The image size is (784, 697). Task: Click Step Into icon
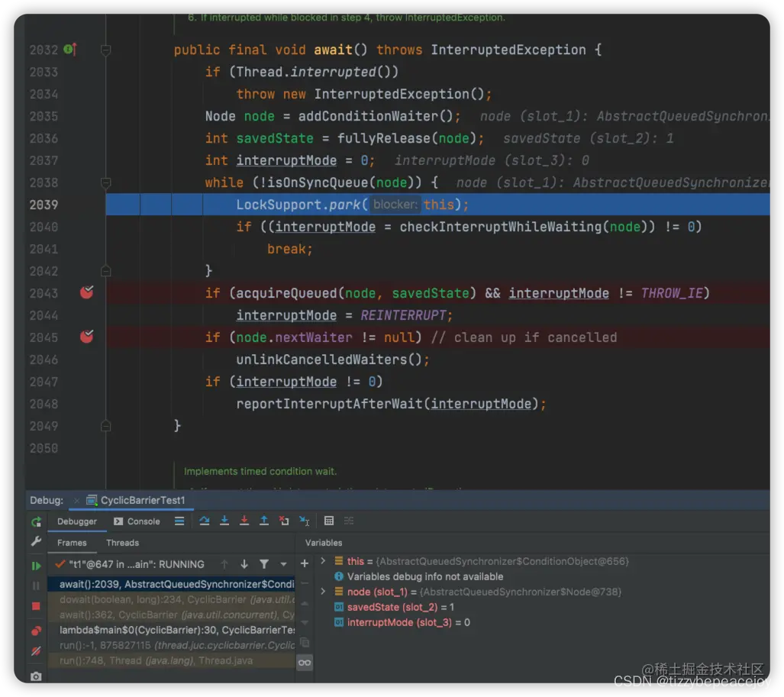point(224,521)
